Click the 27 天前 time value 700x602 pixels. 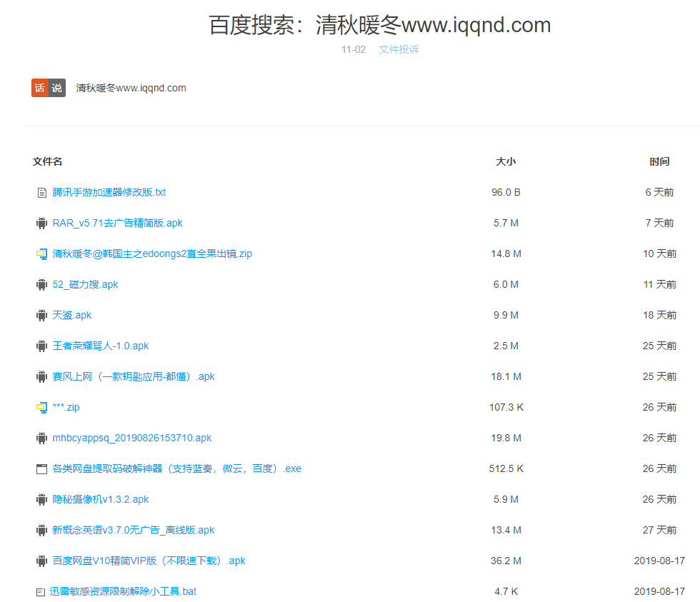pyautogui.click(x=659, y=531)
